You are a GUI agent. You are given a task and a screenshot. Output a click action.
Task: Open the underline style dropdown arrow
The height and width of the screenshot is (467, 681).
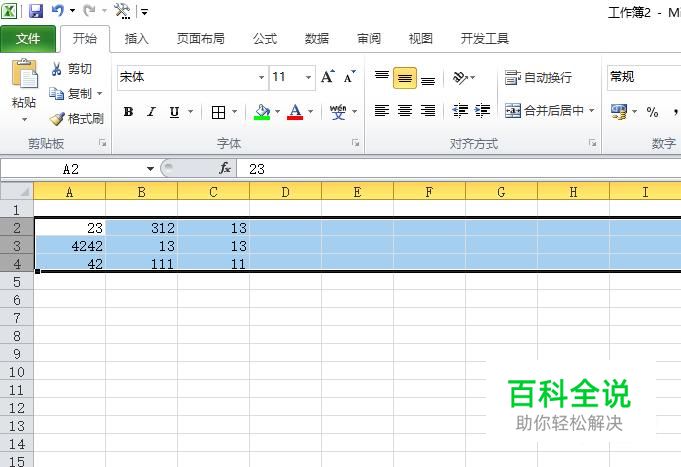190,112
